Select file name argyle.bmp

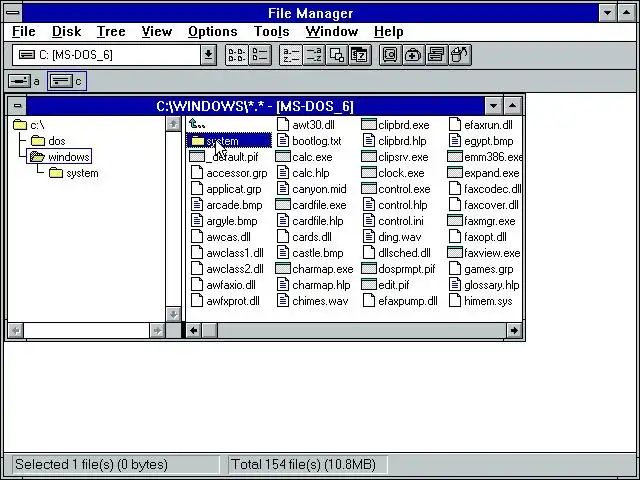[232, 221]
